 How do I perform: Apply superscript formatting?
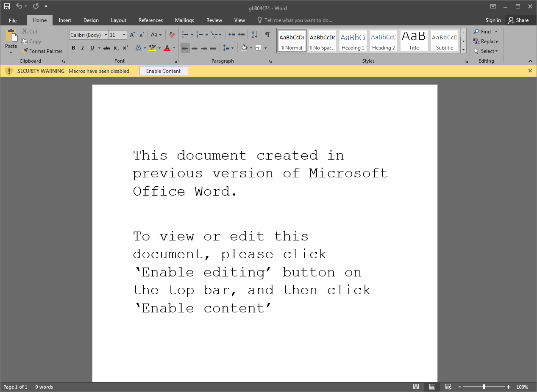click(125, 48)
